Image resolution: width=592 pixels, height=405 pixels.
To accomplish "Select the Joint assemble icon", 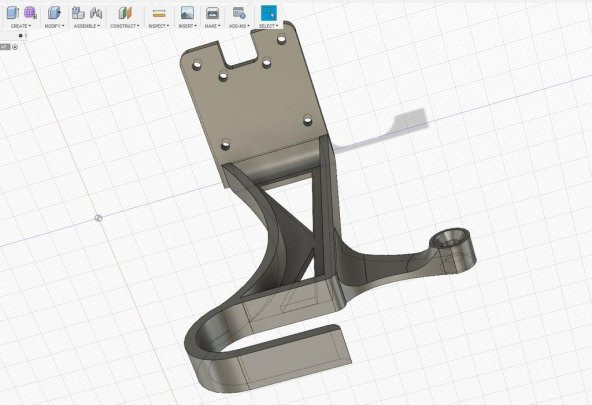I will pos(96,13).
